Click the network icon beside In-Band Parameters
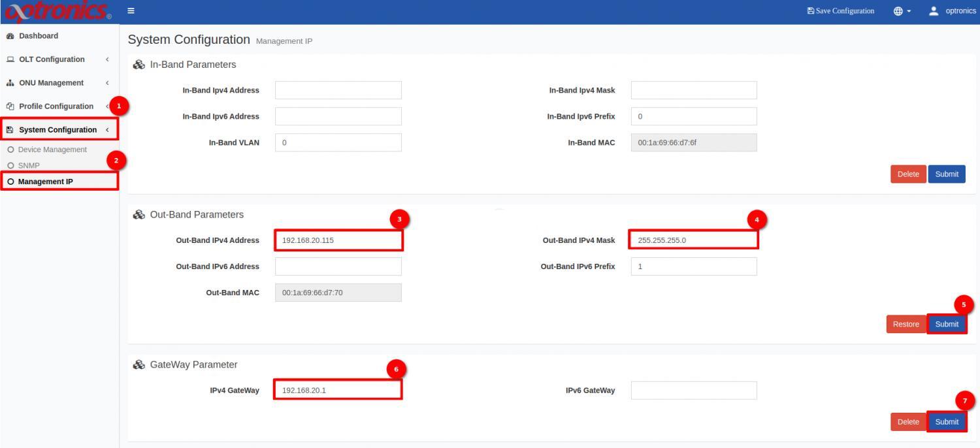 (x=138, y=64)
